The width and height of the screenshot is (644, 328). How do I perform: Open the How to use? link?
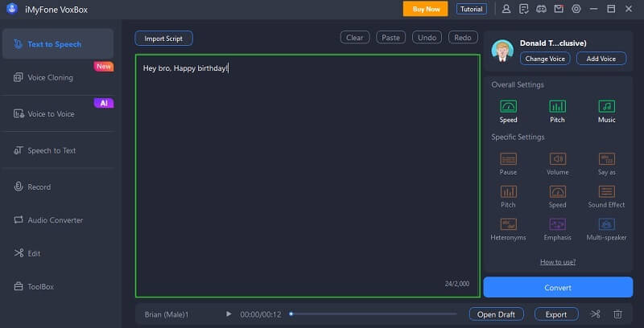point(558,262)
